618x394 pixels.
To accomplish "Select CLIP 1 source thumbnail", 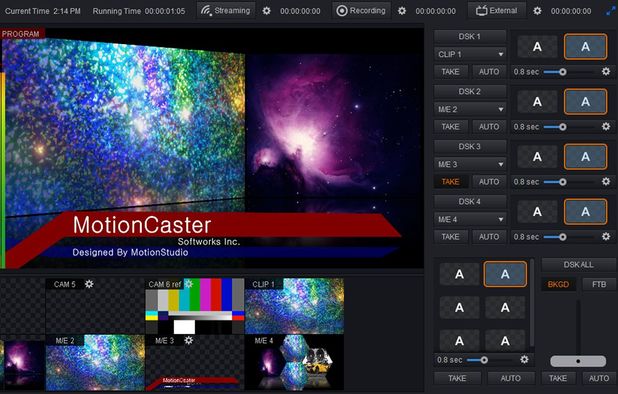I will (294, 306).
